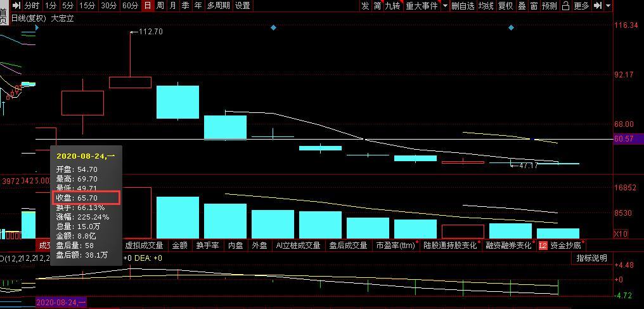The width and height of the screenshot is (644, 309).
Task: Click the large red candle with the 112.70 high
Action: [x=130, y=82]
